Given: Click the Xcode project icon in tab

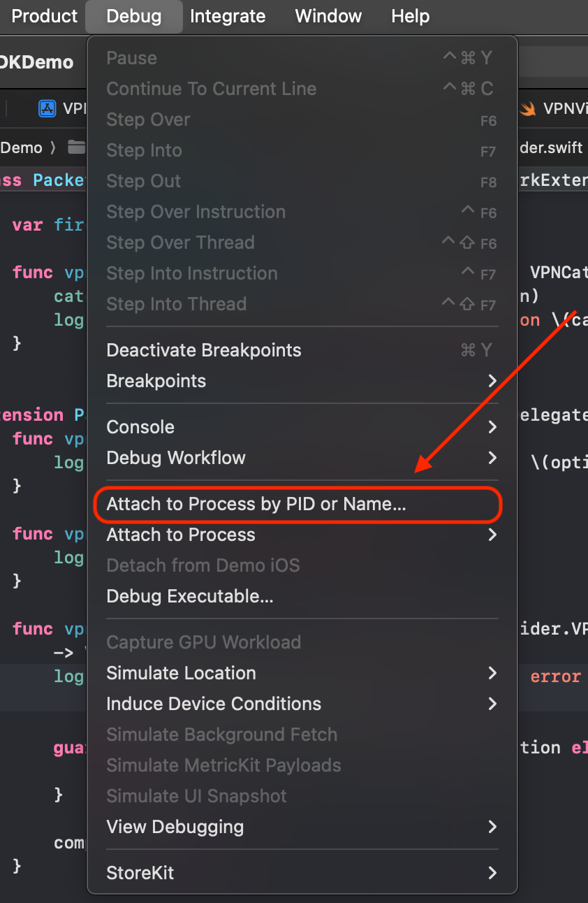Looking at the screenshot, I should point(47,108).
